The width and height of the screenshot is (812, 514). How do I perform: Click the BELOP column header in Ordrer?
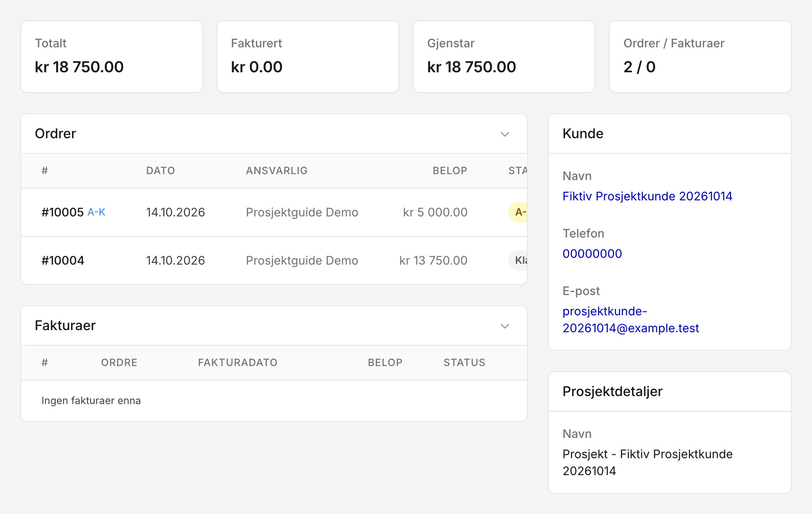click(450, 171)
